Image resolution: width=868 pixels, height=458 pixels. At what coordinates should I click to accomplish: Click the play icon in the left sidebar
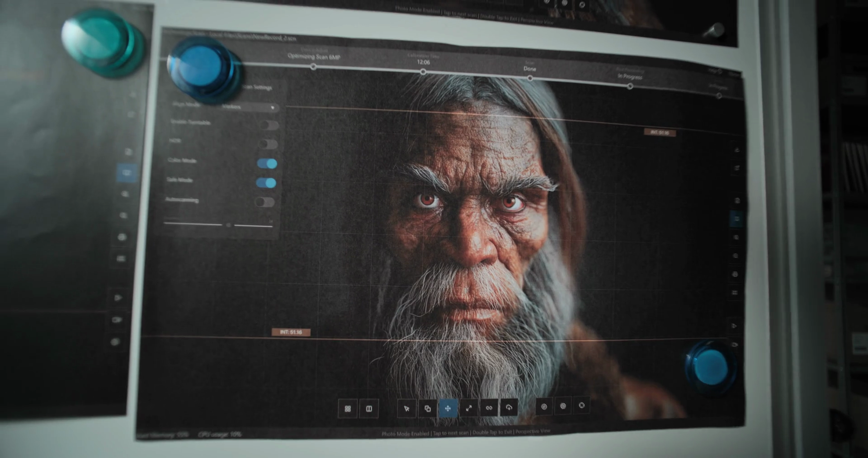118,298
